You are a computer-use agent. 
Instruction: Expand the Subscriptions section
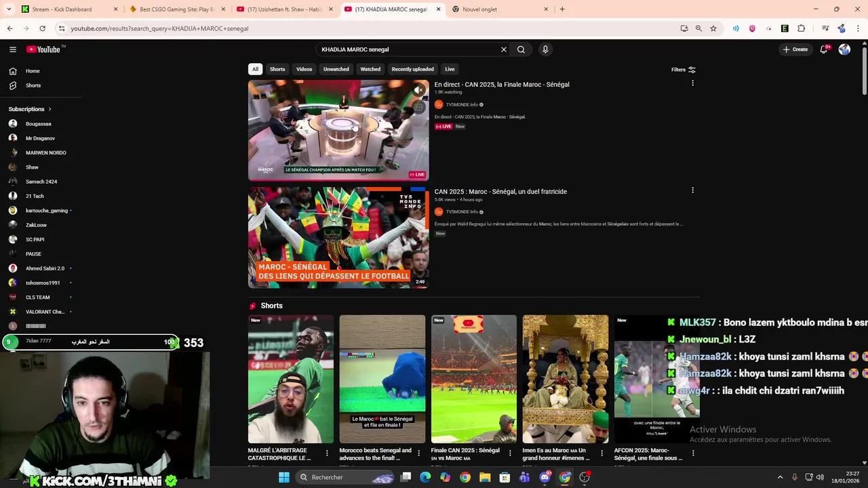tap(30, 109)
